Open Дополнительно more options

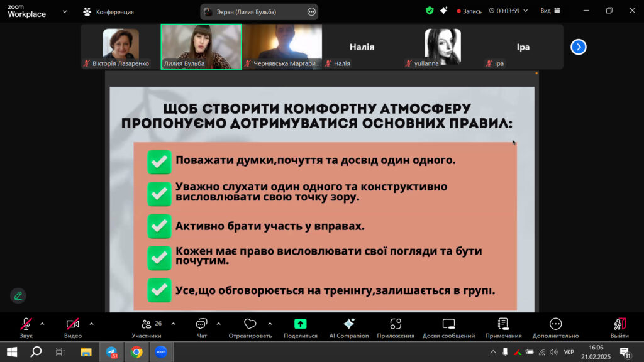click(555, 328)
